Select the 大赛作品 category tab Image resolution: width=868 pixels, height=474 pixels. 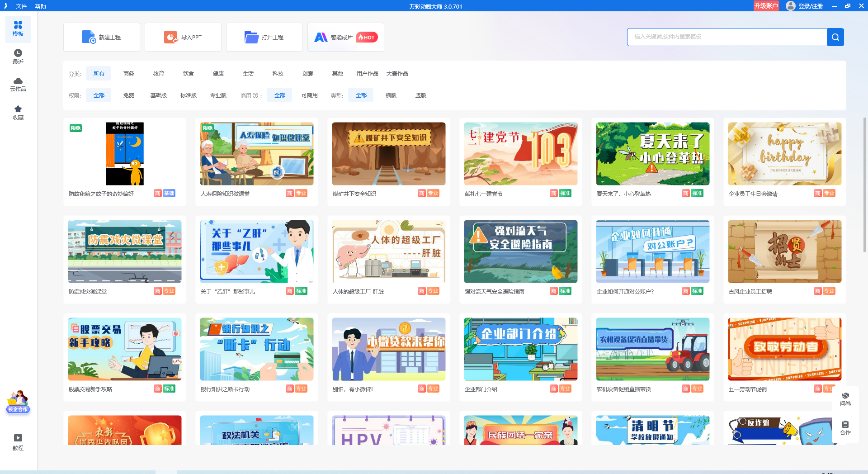[x=397, y=73]
